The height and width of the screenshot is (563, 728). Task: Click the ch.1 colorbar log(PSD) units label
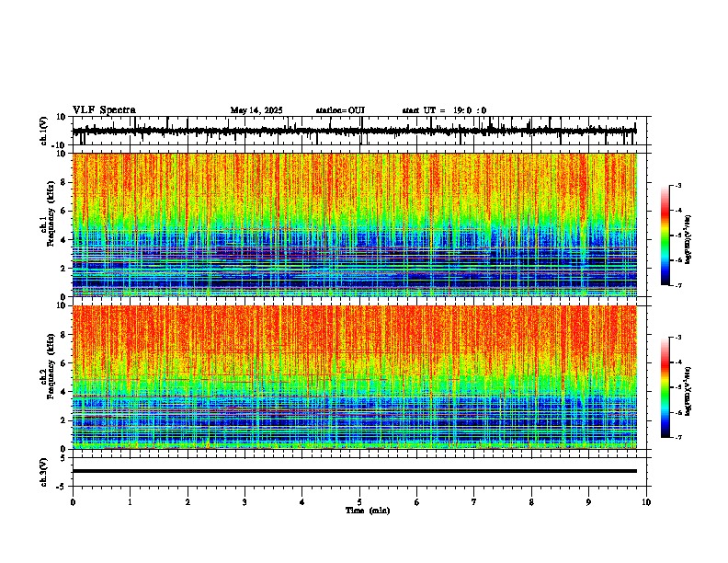[x=688, y=240]
